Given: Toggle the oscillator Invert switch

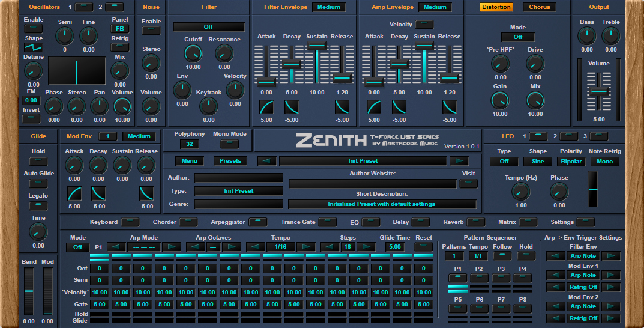Looking at the screenshot, I should [31, 118].
